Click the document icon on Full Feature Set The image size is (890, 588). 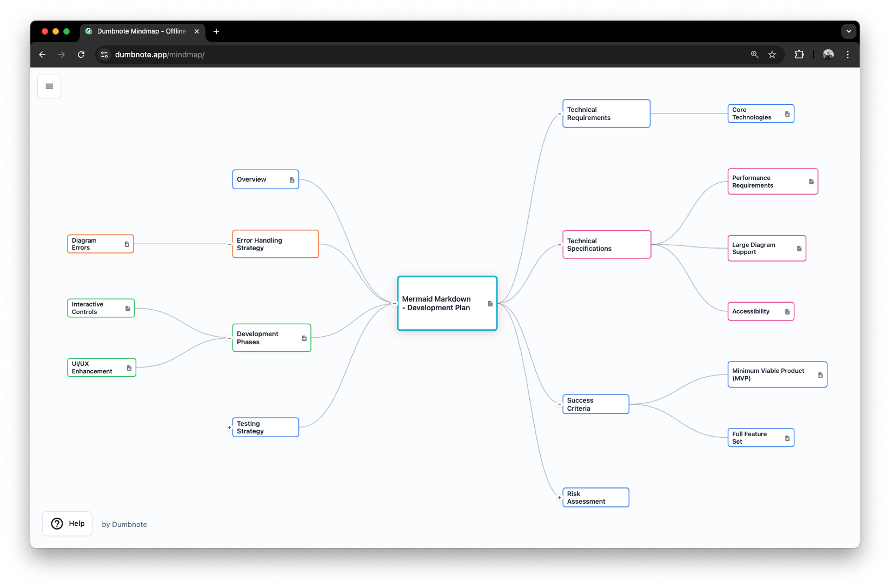click(x=787, y=438)
